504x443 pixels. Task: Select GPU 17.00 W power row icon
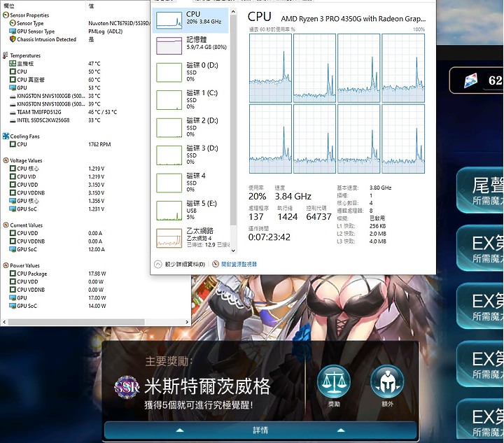13,298
